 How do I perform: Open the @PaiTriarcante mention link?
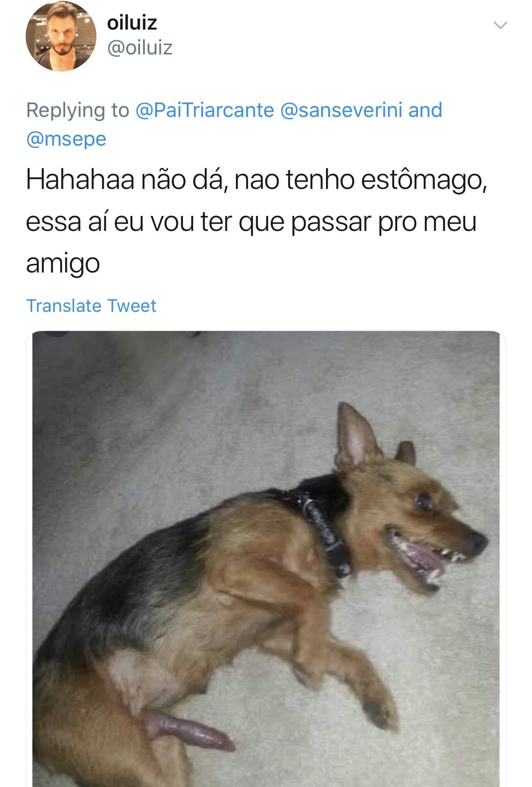point(204,110)
